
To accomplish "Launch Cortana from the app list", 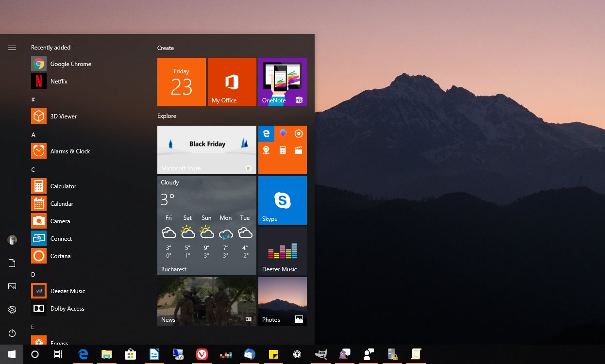I will coord(60,256).
